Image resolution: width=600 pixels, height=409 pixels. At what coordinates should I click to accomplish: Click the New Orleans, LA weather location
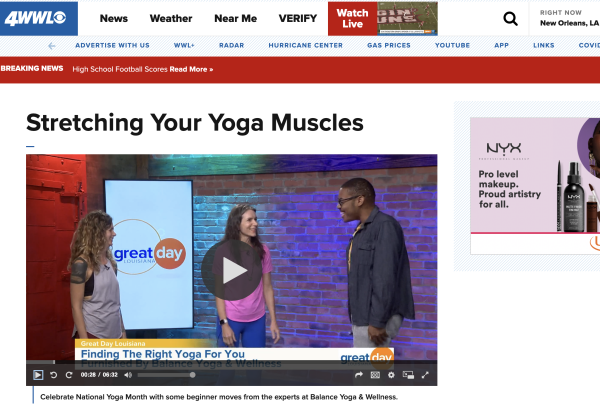pyautogui.click(x=569, y=23)
